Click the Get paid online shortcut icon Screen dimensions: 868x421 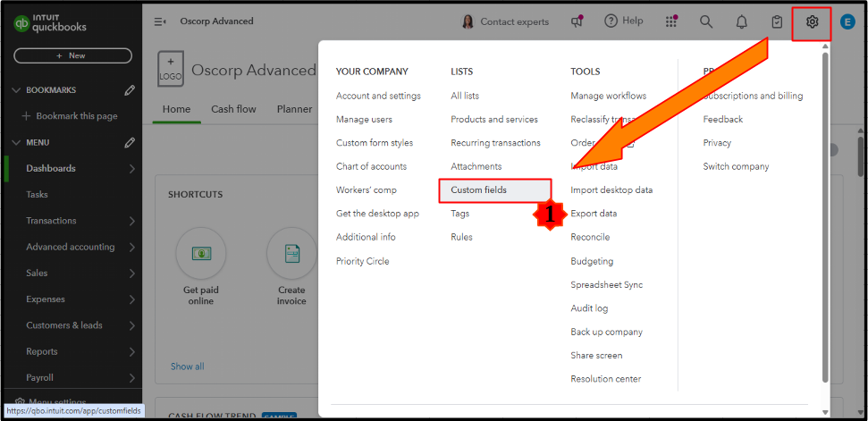click(200, 253)
